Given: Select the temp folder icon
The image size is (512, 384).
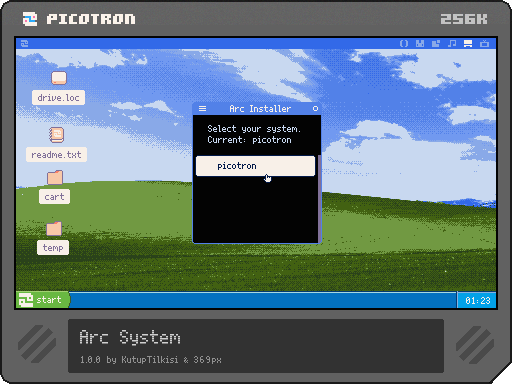Looking at the screenshot, I should pyautogui.click(x=54, y=229).
